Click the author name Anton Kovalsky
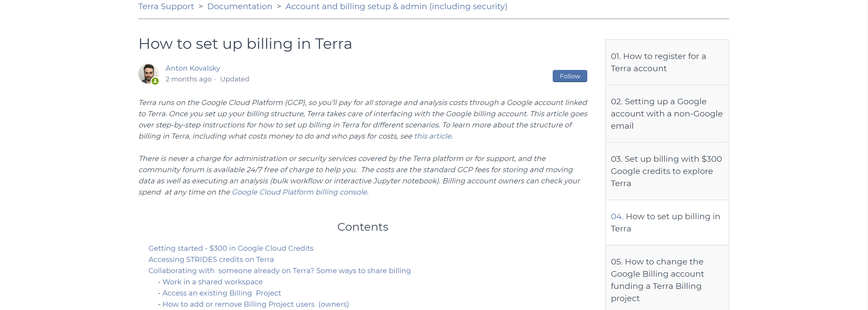Screen dimensions: 868x310 point(192,68)
